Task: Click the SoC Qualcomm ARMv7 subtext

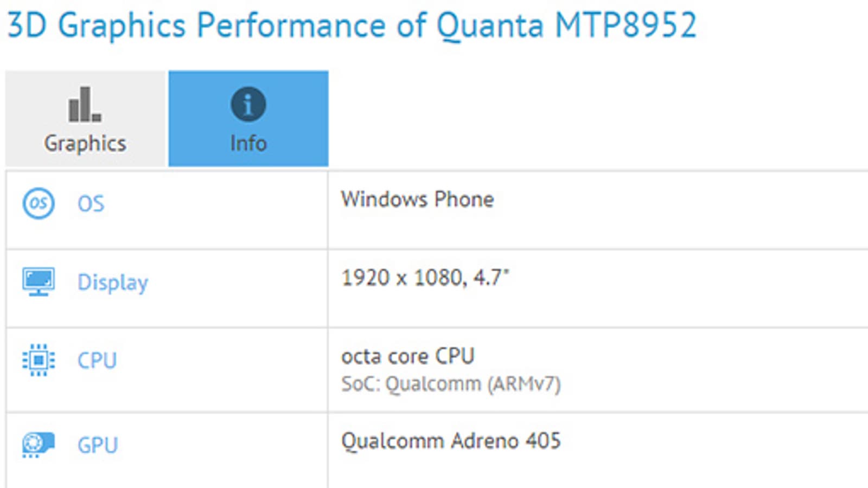Action: pos(450,384)
